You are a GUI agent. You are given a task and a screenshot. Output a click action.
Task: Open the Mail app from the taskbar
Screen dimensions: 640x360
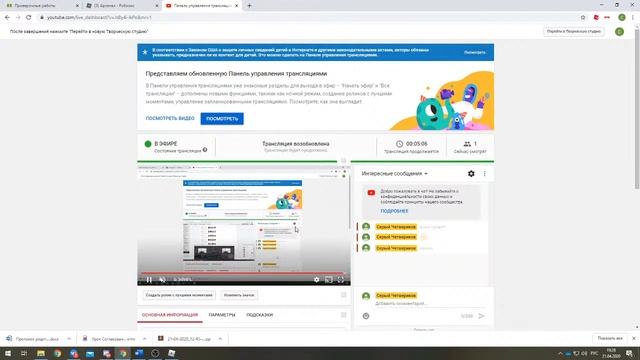point(90,353)
